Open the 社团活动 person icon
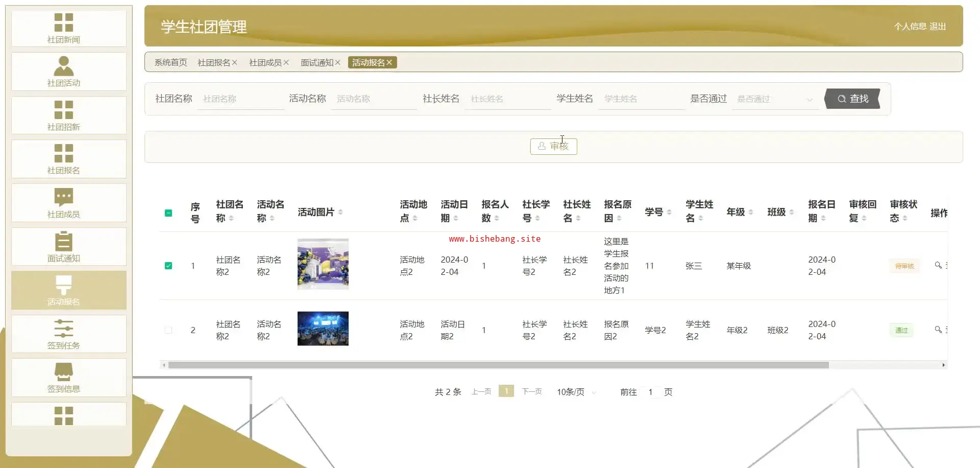980x468 pixels. pos(64,66)
